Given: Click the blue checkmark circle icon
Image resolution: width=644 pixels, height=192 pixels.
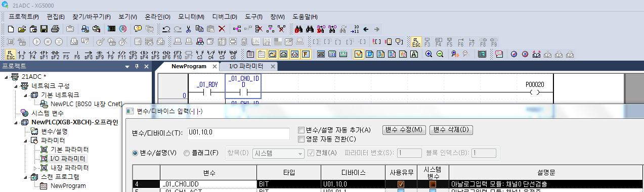Looking at the screenshot, I should pos(514,54).
